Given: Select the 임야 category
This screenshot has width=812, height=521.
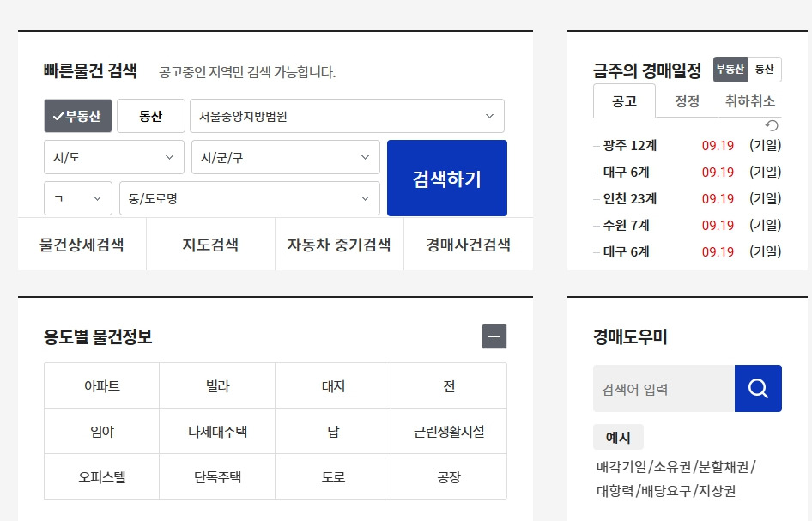Looking at the screenshot, I should 102,432.
